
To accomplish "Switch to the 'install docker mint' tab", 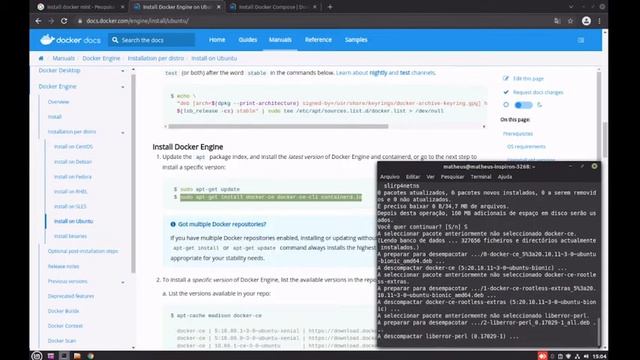I will 81,7.
